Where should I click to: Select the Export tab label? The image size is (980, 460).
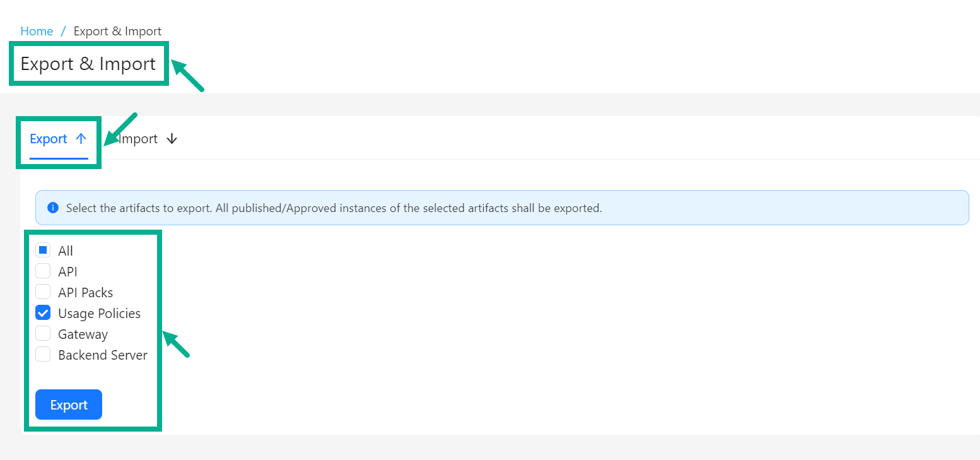(x=49, y=139)
